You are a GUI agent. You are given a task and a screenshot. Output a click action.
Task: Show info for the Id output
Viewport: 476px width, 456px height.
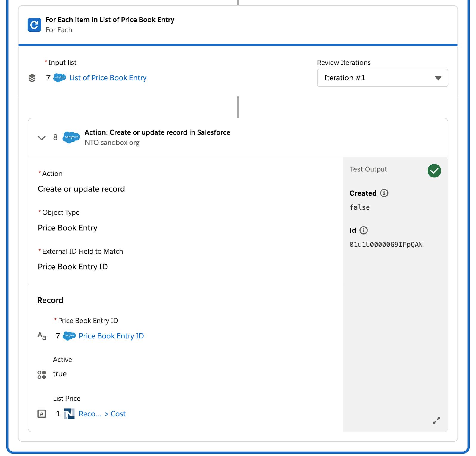coord(364,230)
